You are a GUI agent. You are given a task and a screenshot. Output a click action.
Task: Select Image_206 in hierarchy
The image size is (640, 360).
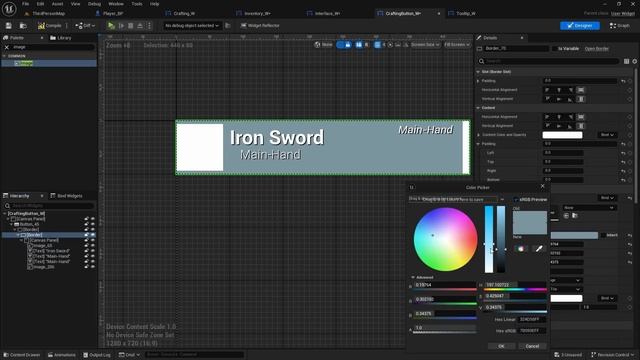pyautogui.click(x=41, y=267)
